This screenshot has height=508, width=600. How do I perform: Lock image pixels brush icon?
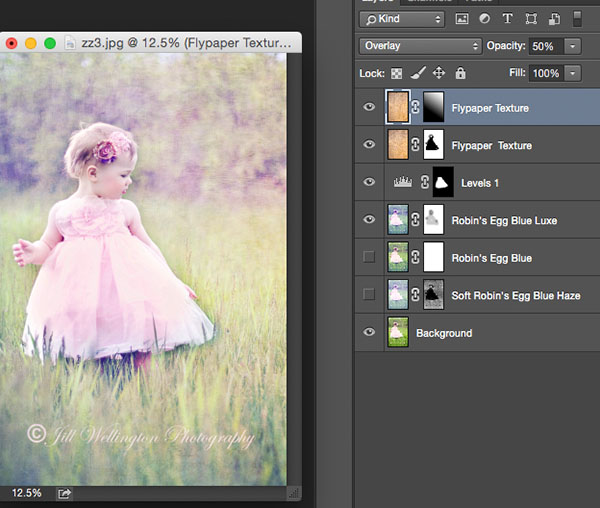point(418,73)
